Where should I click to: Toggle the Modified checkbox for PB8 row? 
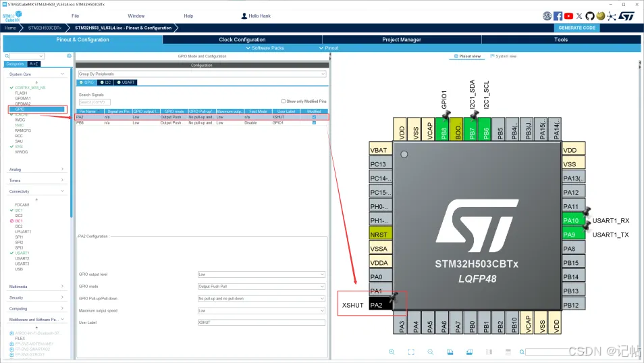coord(314,123)
